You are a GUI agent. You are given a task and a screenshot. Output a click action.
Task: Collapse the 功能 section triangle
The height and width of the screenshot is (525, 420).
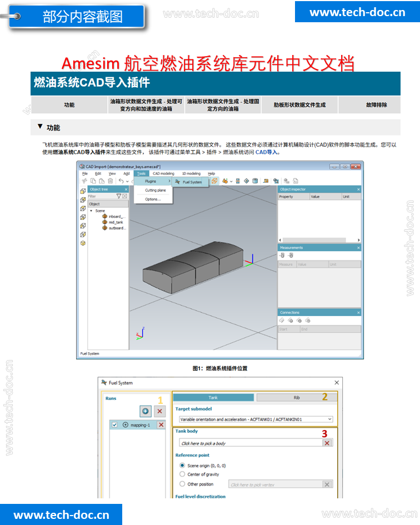40,126
